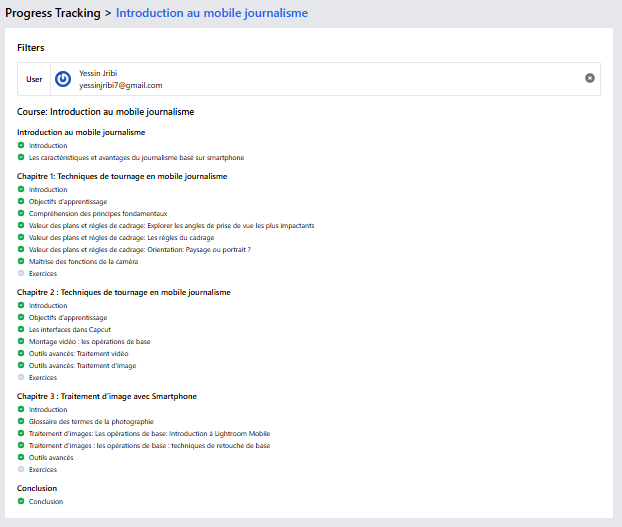Open Orientation: Paysage ou portrait lesson
Image resolution: width=622 pixels, height=527 pixels.
[x=139, y=249]
